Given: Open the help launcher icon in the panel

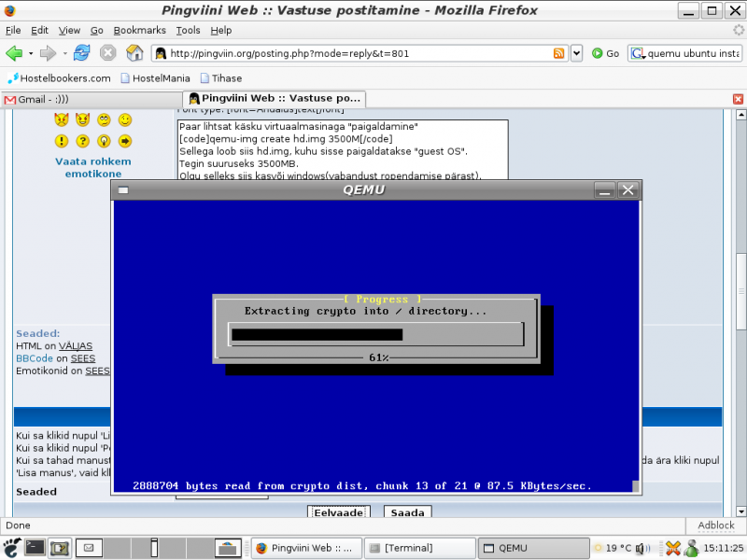Looking at the screenshot, I should (x=60, y=548).
